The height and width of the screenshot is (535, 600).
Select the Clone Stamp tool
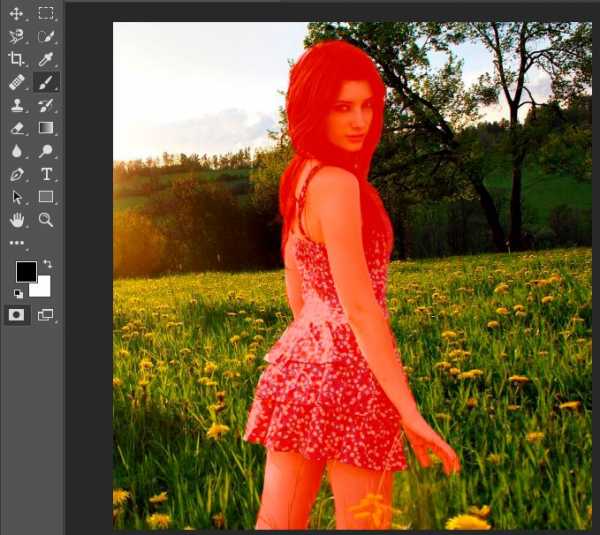[x=16, y=105]
